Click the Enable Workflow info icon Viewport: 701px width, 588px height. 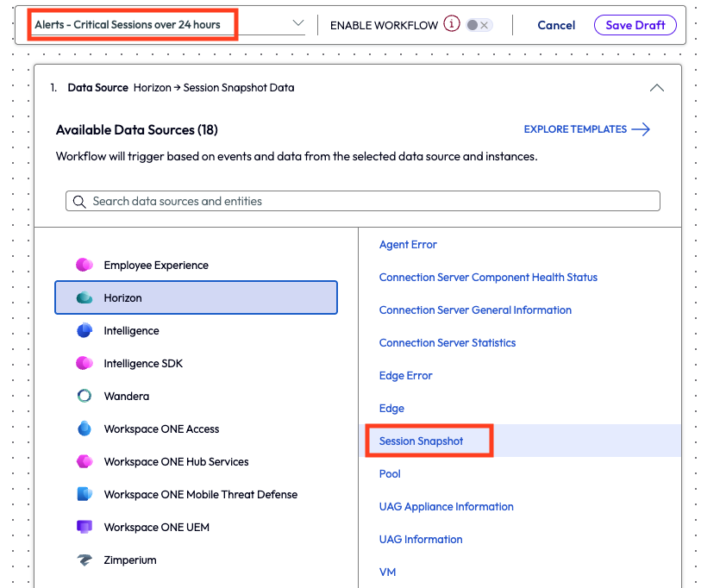click(x=452, y=24)
